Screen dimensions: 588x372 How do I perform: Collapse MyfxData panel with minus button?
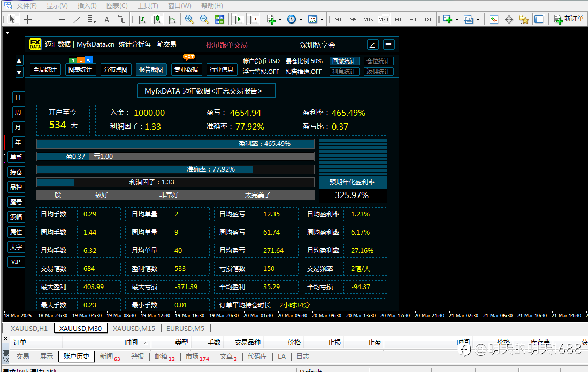point(389,44)
